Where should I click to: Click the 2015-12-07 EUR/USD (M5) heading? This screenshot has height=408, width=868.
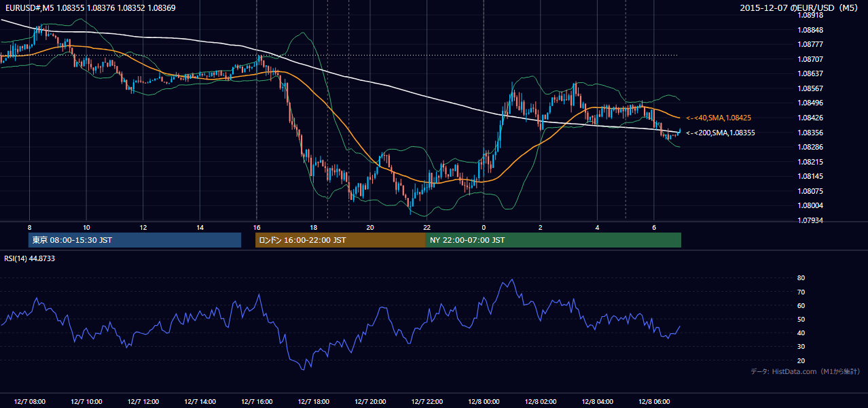800,7
